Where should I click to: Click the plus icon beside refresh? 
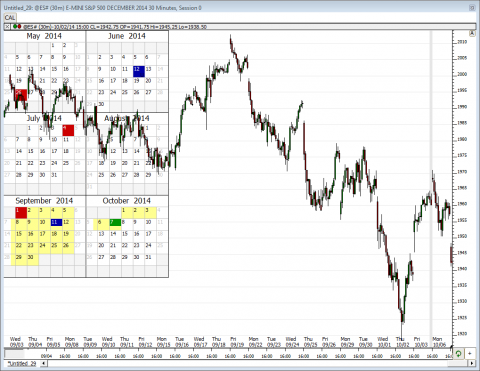click(x=469, y=353)
